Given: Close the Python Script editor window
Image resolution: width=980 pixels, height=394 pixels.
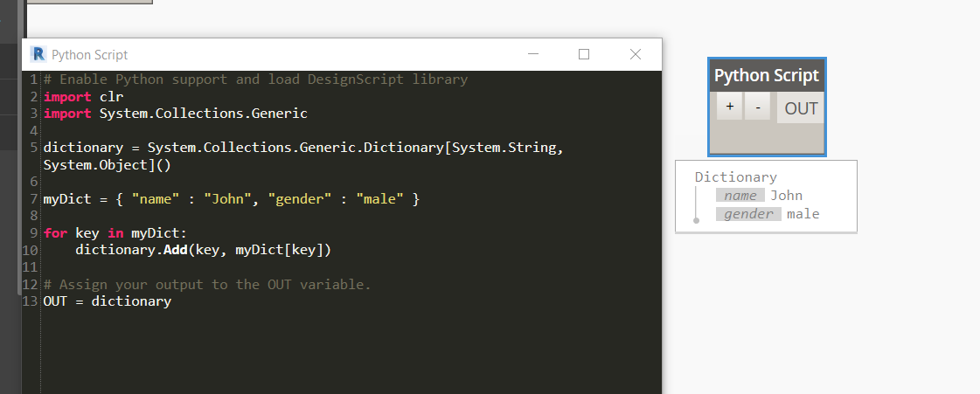Looking at the screenshot, I should coord(636,54).
